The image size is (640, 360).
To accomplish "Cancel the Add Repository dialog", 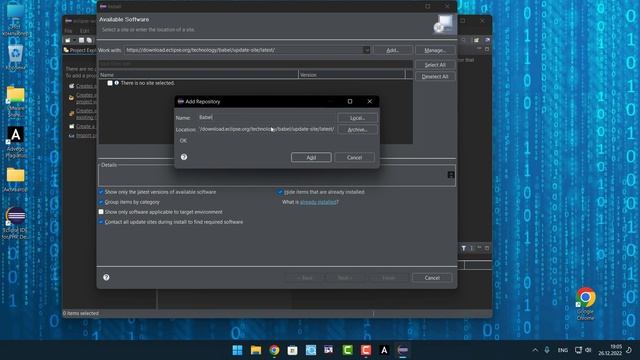I will point(354,157).
